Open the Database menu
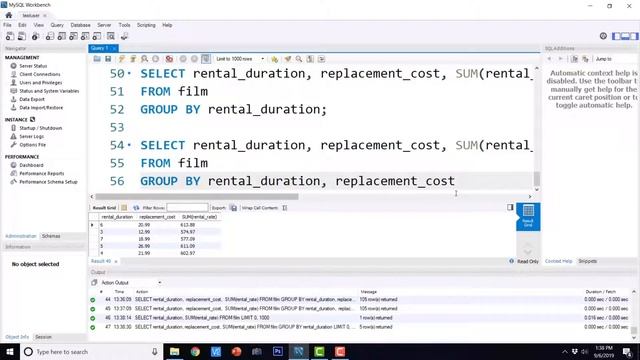This screenshot has width=640, height=360. click(x=80, y=25)
